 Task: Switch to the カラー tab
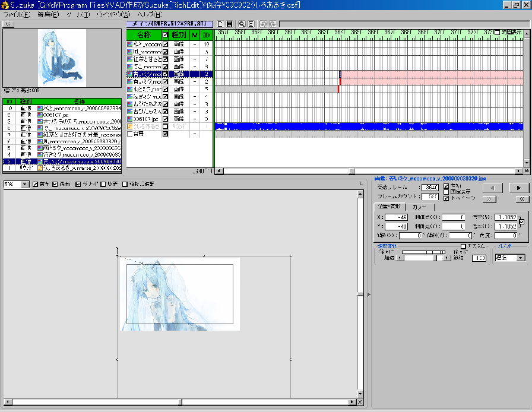click(420, 207)
